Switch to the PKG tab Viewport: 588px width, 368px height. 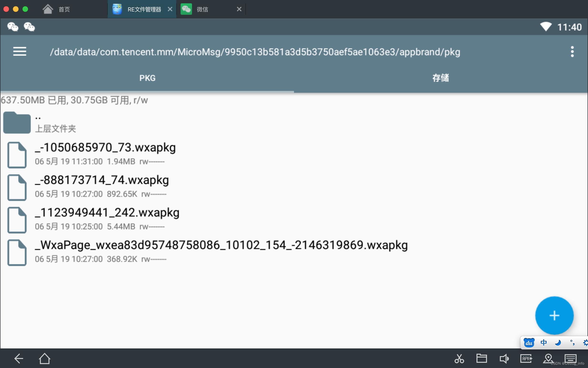coord(147,78)
